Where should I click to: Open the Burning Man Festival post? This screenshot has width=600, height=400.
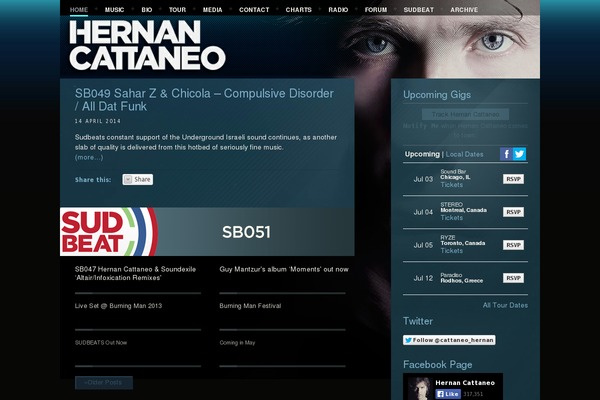(x=250, y=306)
